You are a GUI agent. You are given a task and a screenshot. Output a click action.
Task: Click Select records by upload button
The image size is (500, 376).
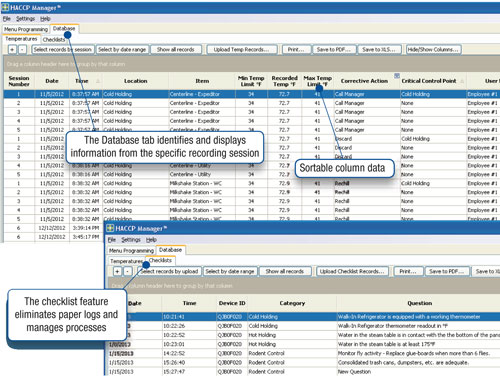point(169,271)
